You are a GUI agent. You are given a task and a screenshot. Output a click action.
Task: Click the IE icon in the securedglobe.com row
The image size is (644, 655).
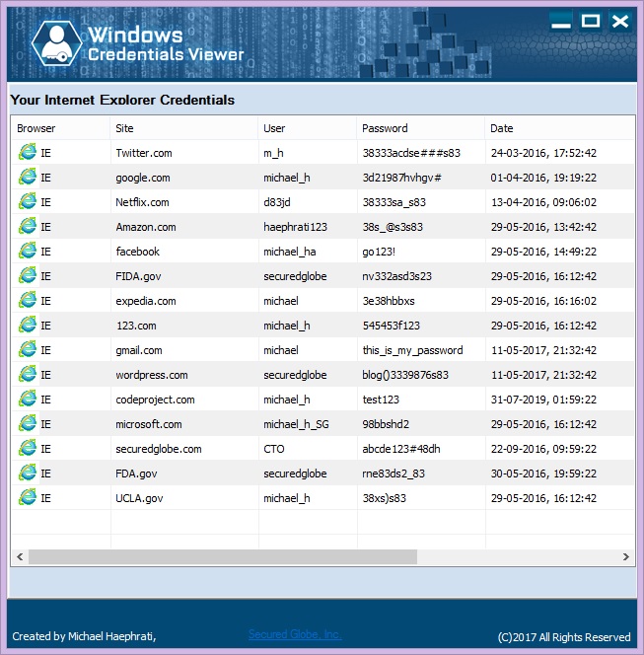(28, 448)
